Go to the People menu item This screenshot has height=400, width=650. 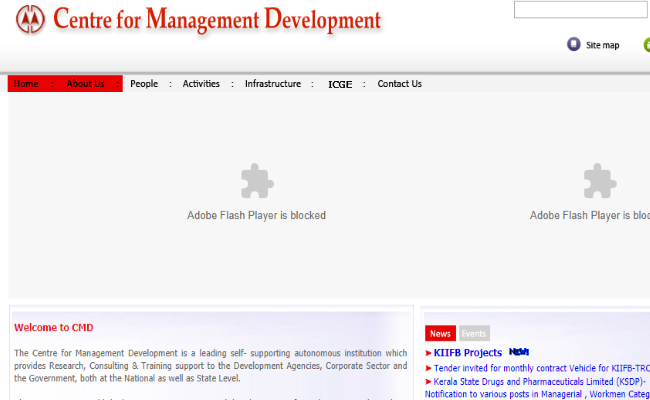(144, 84)
